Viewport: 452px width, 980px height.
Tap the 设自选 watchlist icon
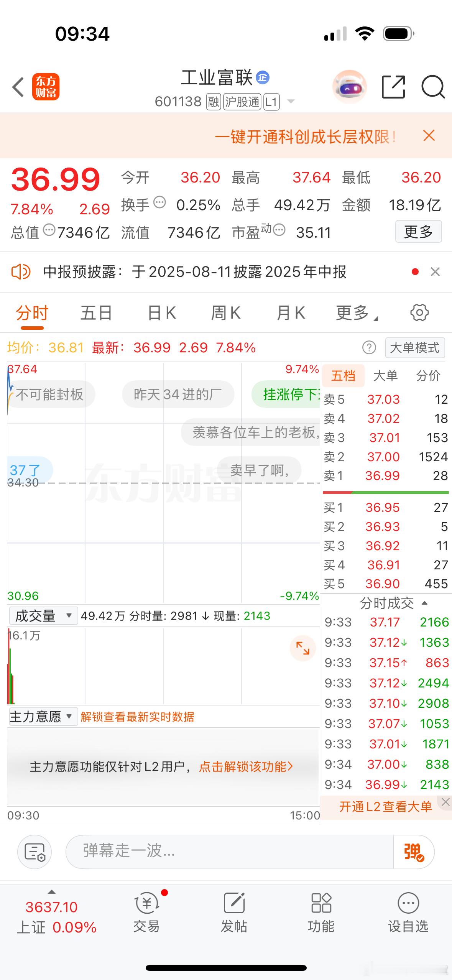pos(408,913)
